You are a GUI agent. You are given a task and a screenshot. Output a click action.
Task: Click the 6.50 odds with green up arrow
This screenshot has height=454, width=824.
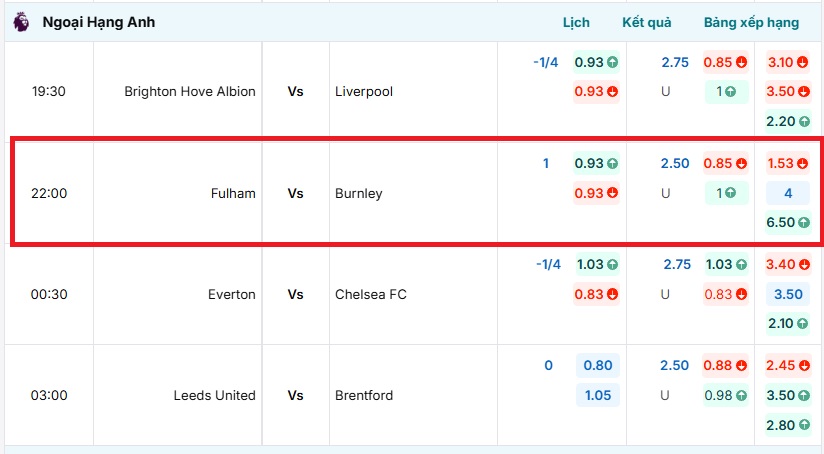pyautogui.click(x=787, y=223)
